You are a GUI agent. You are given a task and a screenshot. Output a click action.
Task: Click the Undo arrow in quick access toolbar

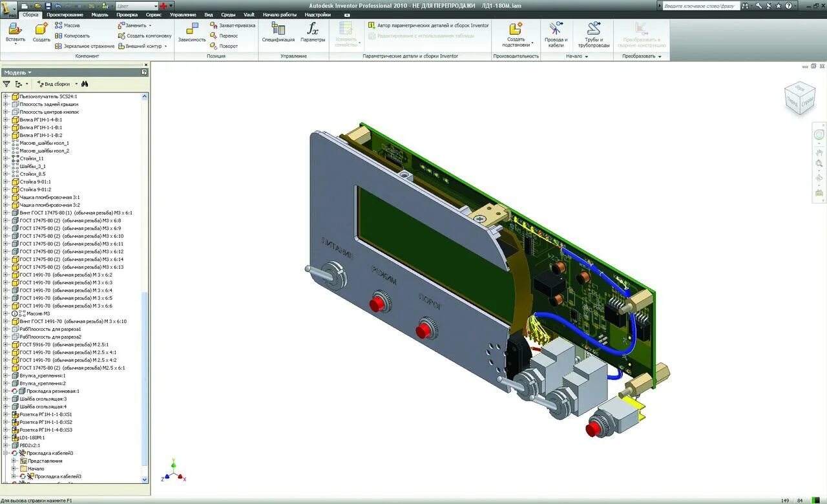pyautogui.click(x=58, y=5)
